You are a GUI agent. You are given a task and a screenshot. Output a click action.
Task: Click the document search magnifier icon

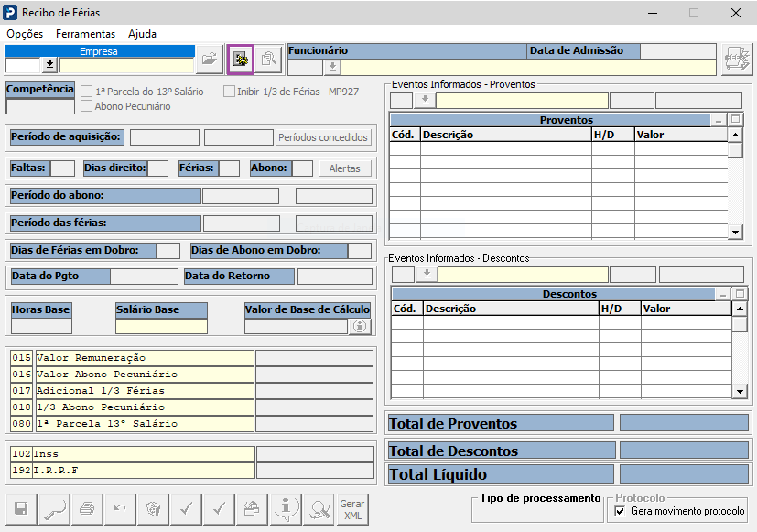click(268, 60)
